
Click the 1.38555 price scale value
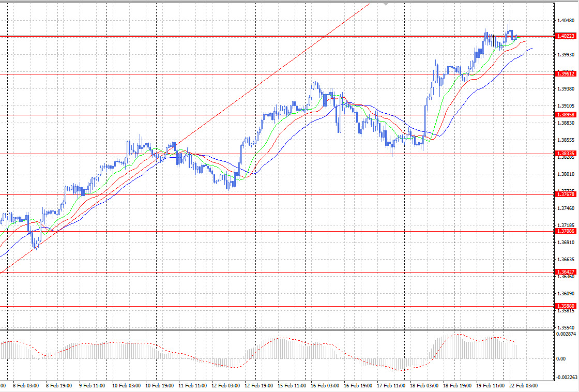point(566,140)
